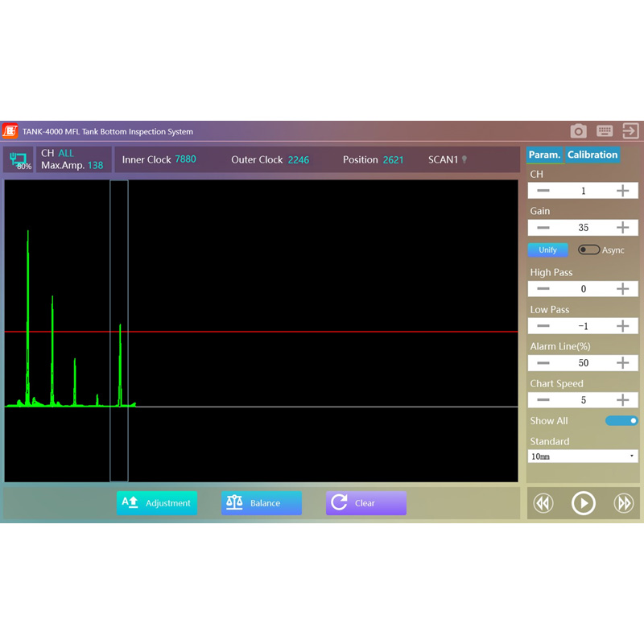Increase the Low Pass value
This screenshot has height=644, width=644.
(x=622, y=326)
